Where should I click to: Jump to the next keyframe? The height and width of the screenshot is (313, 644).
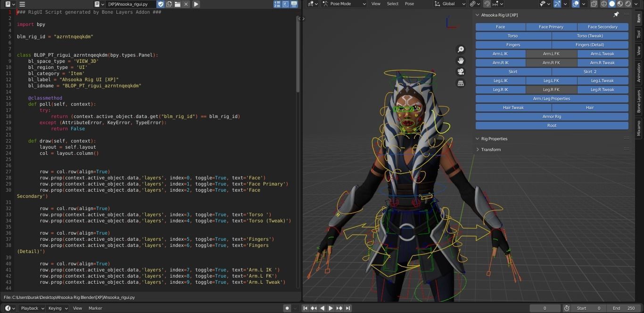339,308
